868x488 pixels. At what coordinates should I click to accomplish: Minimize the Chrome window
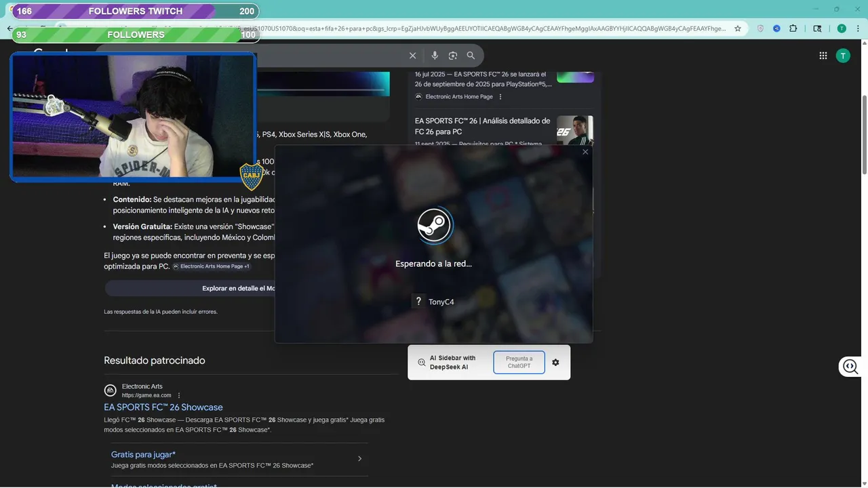coord(815,9)
